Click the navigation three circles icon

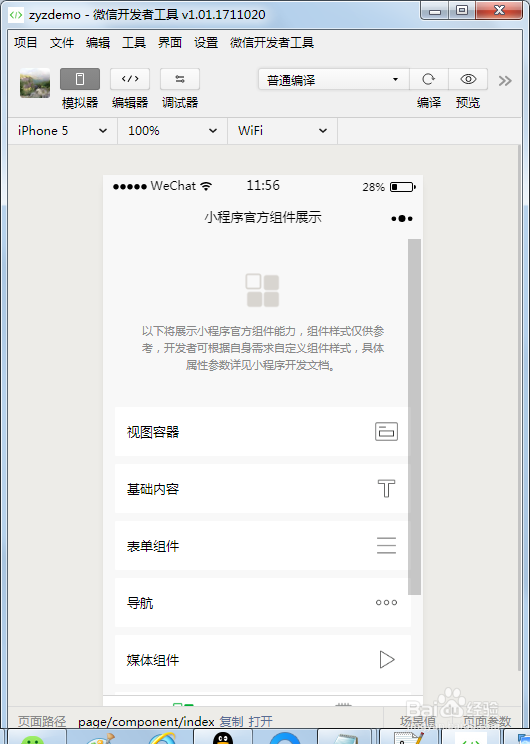click(x=386, y=603)
